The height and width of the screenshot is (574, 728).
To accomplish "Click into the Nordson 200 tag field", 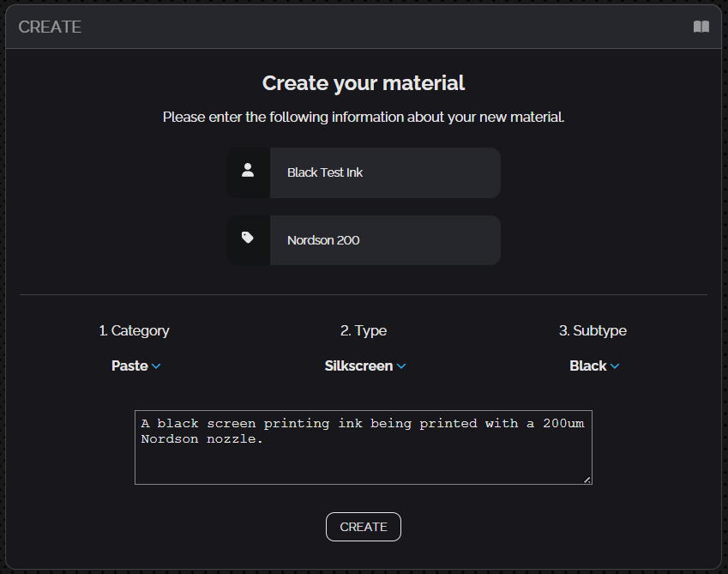I will 384,240.
